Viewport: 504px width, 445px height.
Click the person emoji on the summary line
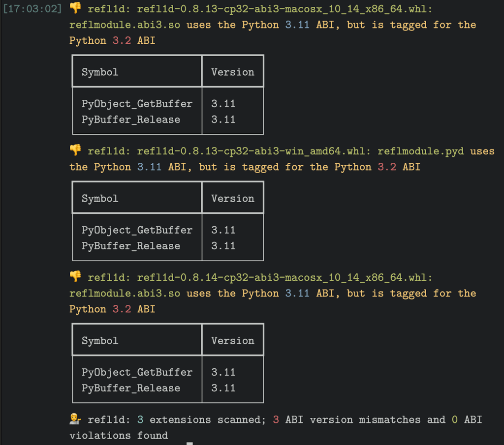pos(75,419)
